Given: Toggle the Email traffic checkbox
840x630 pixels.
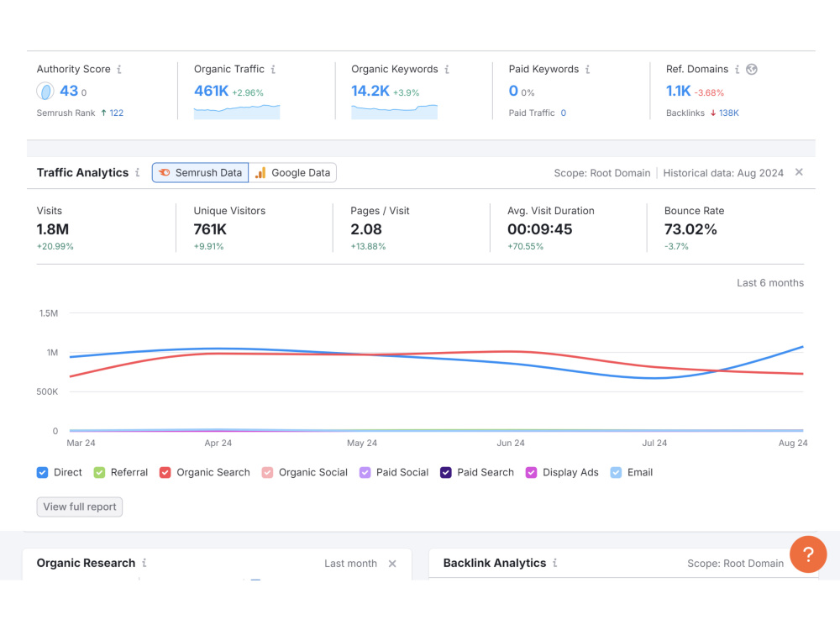Looking at the screenshot, I should tap(616, 472).
